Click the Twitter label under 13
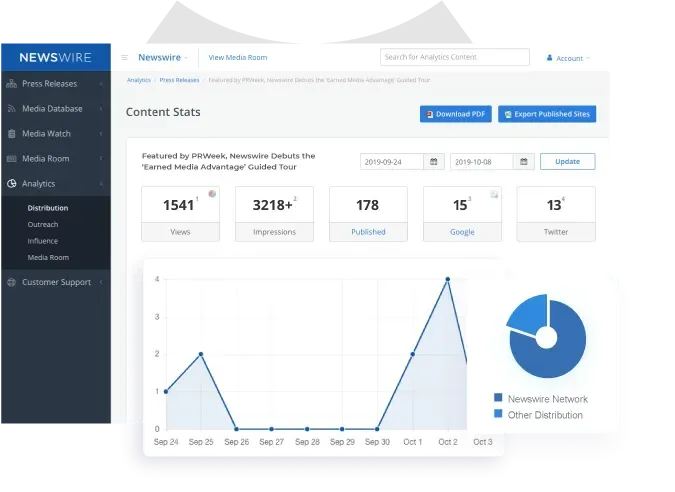675x492 pixels. click(x=556, y=232)
